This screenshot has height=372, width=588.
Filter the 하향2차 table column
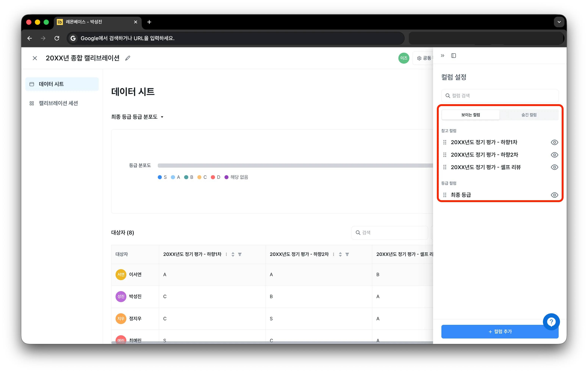347,254
